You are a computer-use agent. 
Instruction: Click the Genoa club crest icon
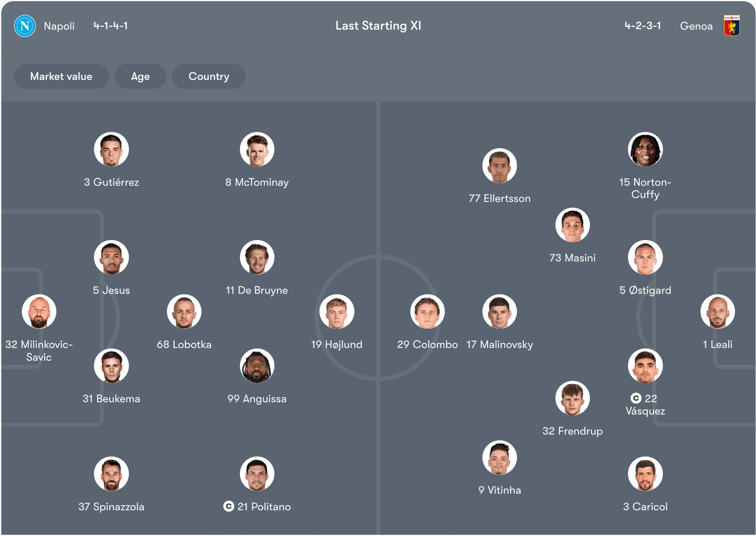[x=732, y=26]
